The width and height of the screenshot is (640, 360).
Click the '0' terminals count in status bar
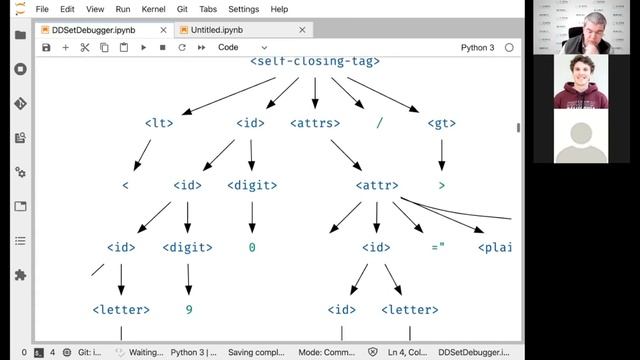pos(24,352)
